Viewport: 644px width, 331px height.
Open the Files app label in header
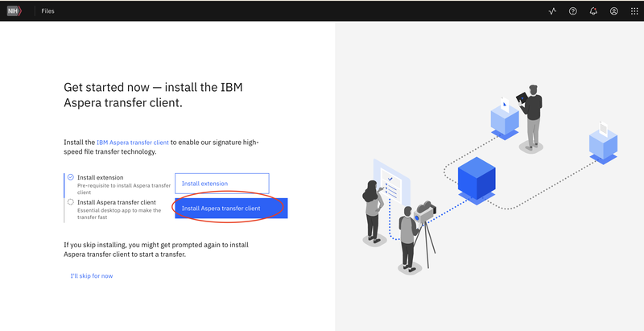click(x=47, y=11)
